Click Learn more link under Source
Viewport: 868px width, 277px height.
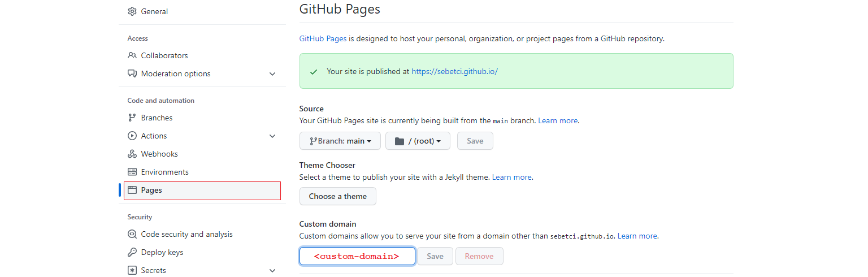(x=558, y=120)
